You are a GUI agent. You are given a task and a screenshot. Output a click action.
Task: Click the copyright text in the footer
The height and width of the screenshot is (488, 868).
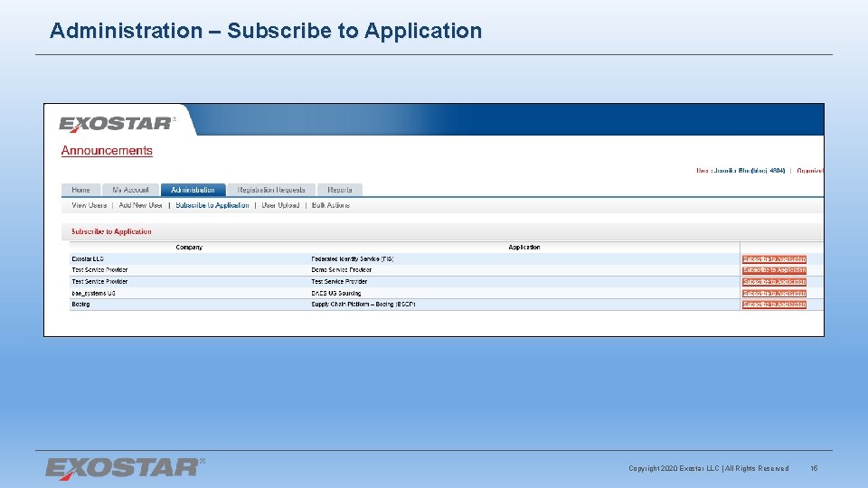pos(709,468)
